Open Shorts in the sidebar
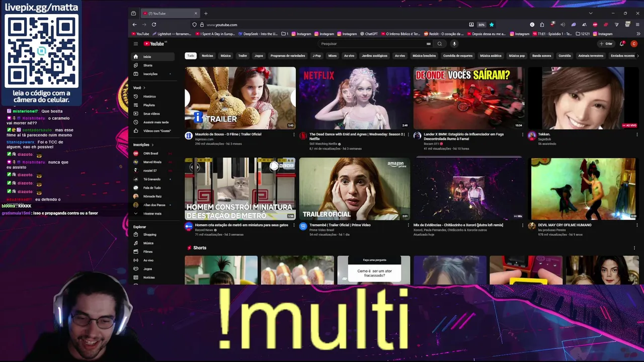Image resolution: width=644 pixels, height=362 pixels. [x=153, y=65]
